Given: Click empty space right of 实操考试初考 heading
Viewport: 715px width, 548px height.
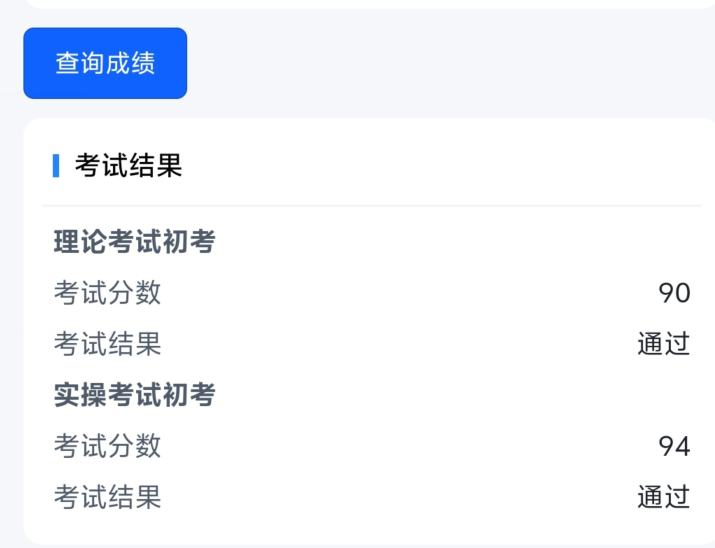Looking at the screenshot, I should [450, 395].
